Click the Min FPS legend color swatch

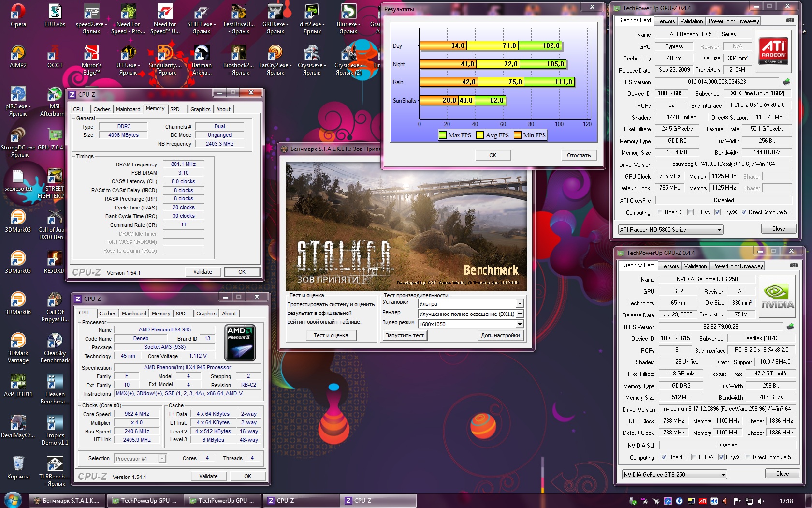point(518,135)
